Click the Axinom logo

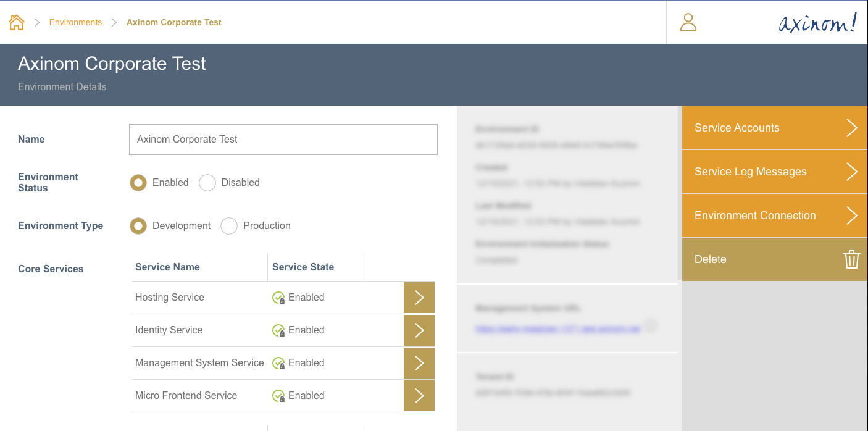coord(817,23)
